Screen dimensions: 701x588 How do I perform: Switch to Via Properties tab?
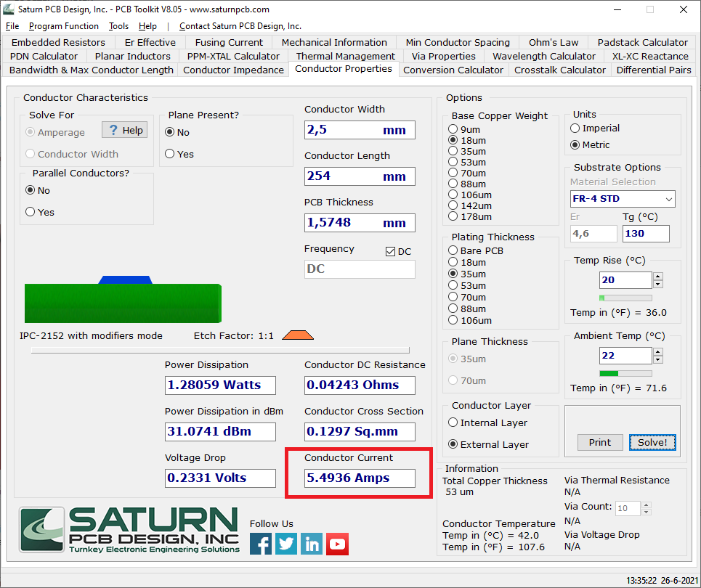[x=444, y=57]
